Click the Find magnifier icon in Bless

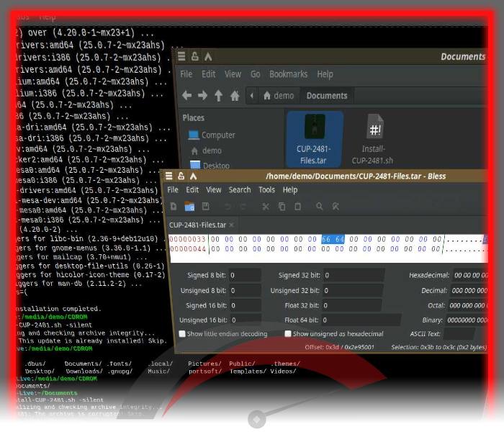[x=319, y=207]
